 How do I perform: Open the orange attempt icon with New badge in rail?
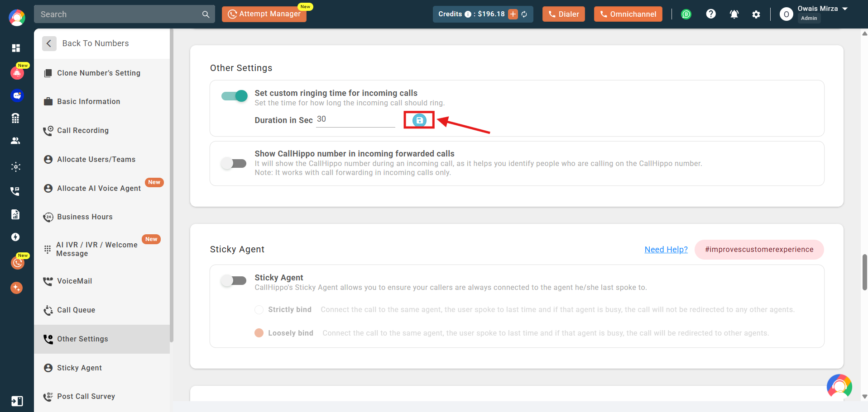click(17, 263)
